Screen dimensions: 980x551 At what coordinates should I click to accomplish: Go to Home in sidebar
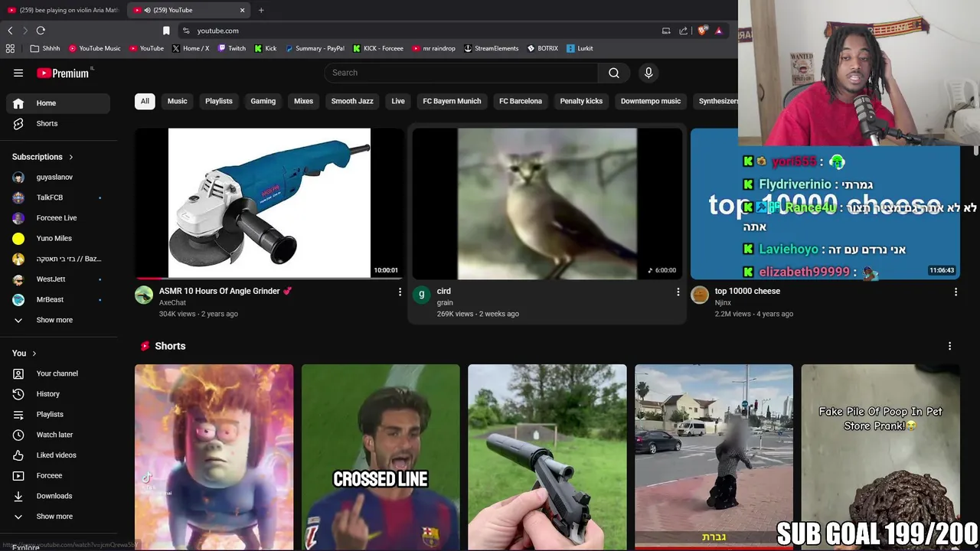58,103
